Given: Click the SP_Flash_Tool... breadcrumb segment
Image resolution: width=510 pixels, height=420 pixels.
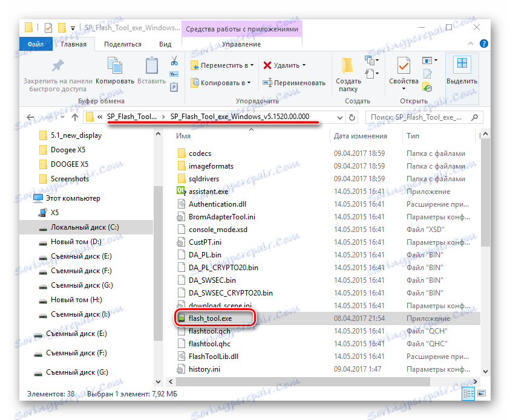Looking at the screenshot, I should pyautogui.click(x=132, y=117).
